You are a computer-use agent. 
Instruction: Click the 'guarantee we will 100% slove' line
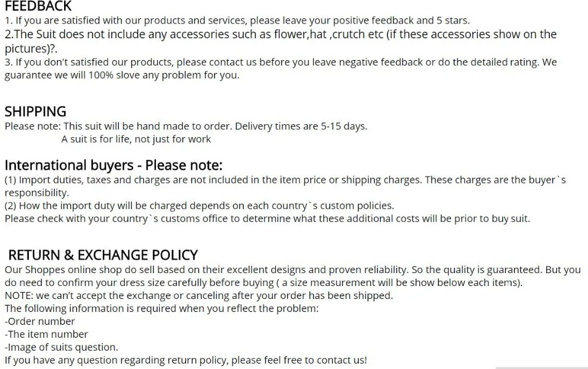point(122,75)
